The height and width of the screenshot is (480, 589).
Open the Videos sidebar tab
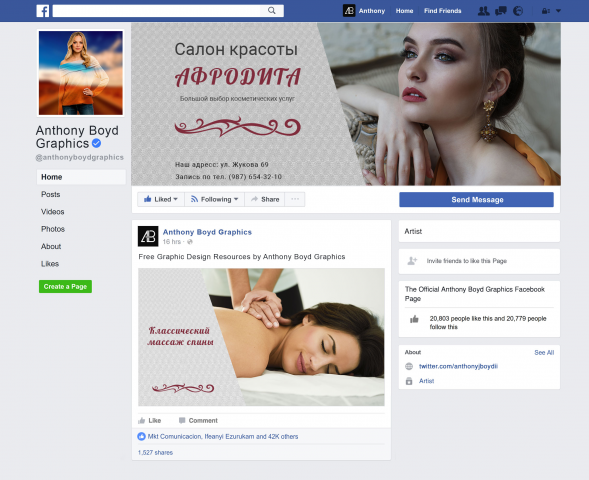click(53, 211)
